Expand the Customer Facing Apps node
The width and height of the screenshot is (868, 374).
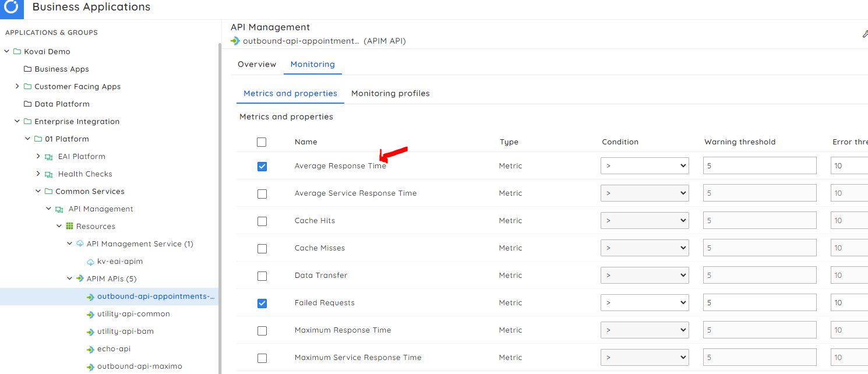click(17, 86)
